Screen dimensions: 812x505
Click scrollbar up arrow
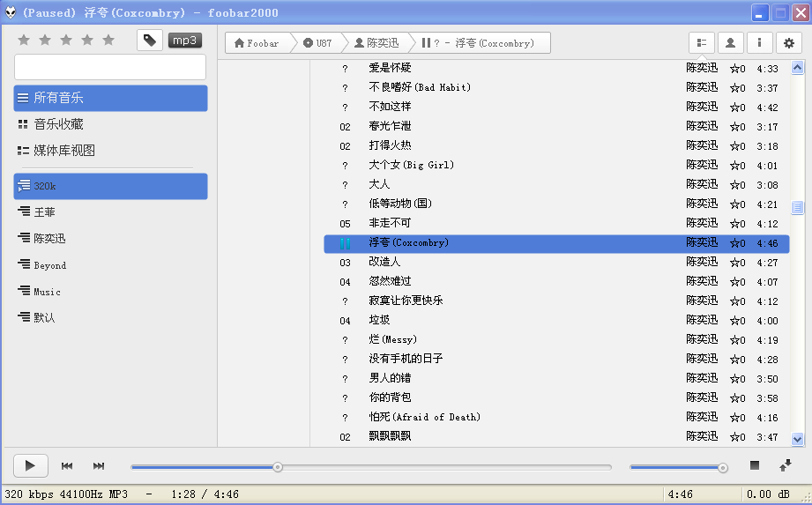coord(798,67)
